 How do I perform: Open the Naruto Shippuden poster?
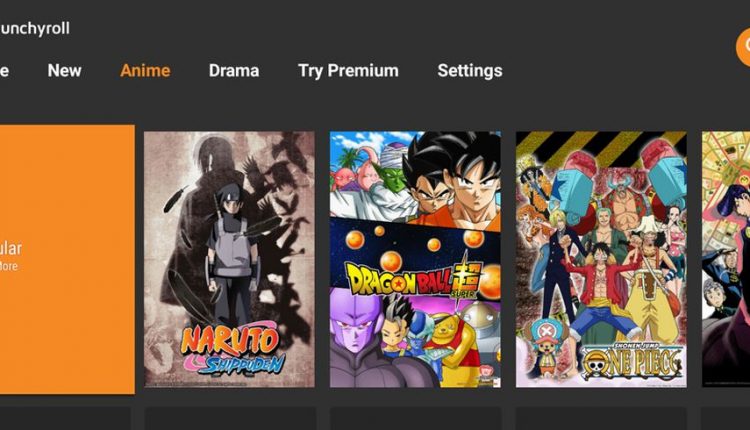click(230, 259)
